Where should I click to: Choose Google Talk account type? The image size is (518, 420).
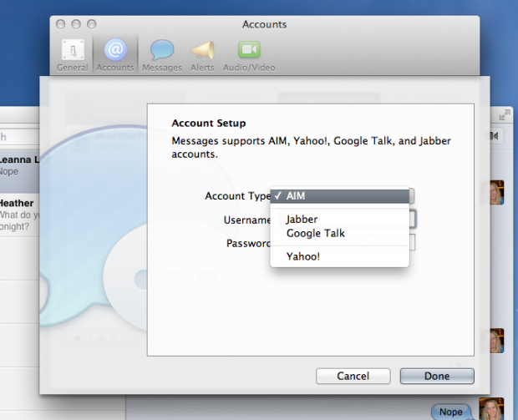tap(339, 234)
